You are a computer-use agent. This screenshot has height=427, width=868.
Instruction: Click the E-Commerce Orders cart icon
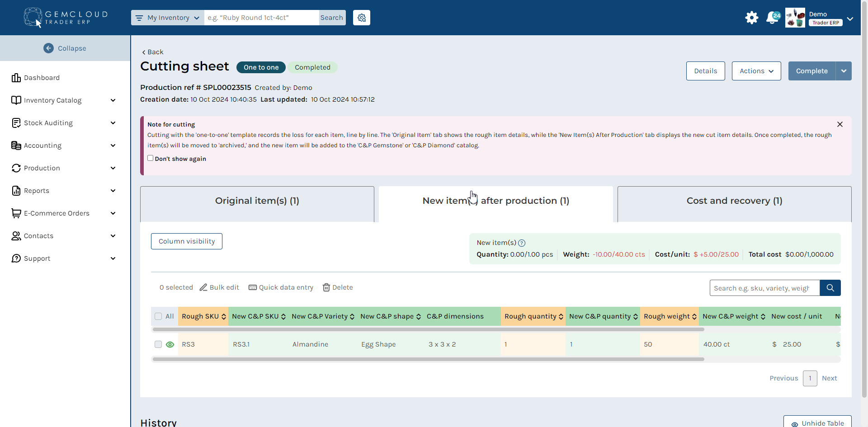tap(16, 213)
